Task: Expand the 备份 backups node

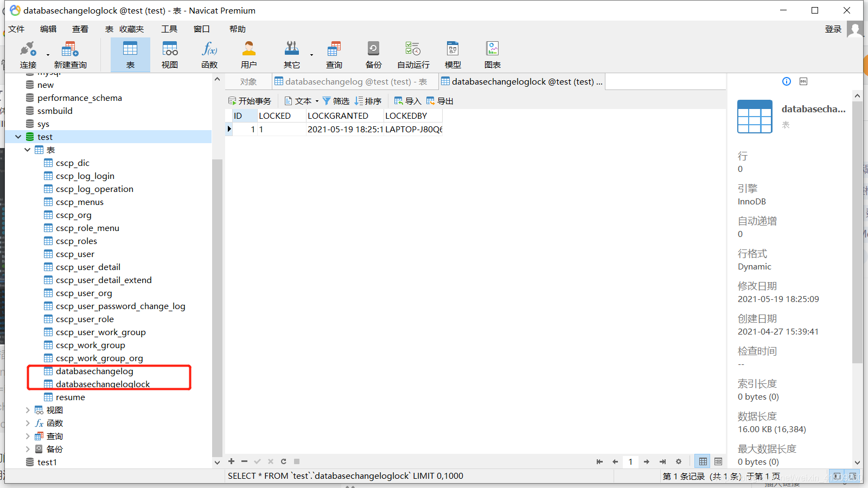Action: pos(27,449)
